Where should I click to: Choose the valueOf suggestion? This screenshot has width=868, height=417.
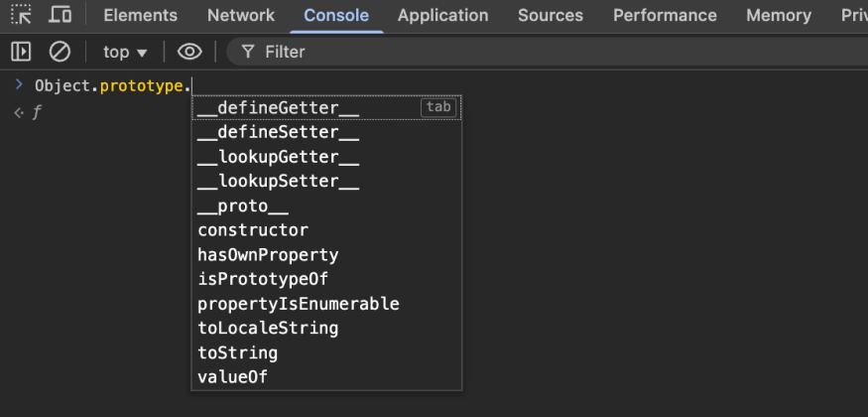pos(233,377)
